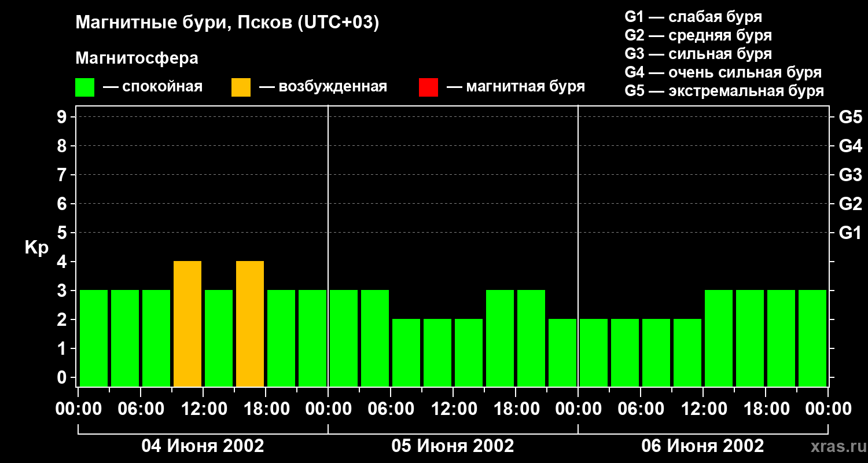Click the G4 level label on right axis
868x463 pixels.
[x=850, y=146]
